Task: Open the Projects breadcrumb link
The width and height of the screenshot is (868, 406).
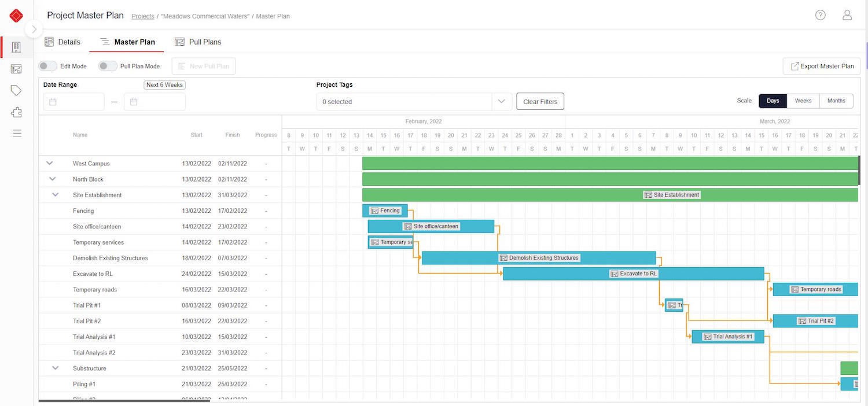Action: (x=142, y=16)
